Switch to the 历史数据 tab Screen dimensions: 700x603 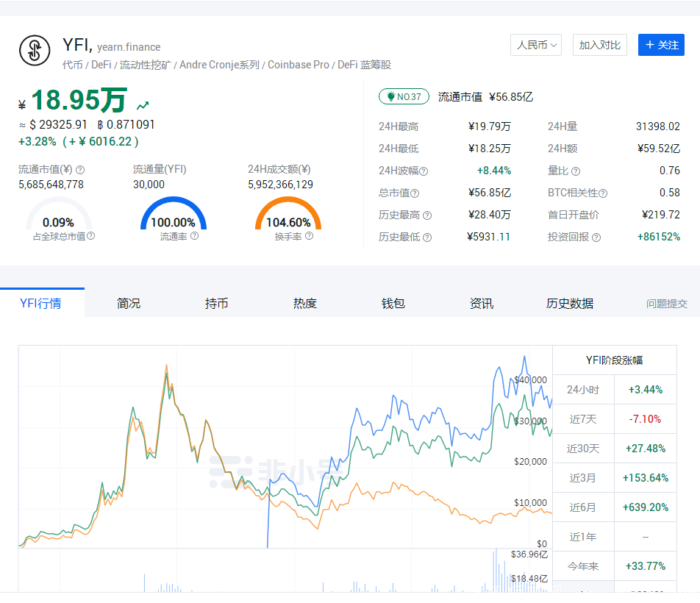click(x=570, y=303)
